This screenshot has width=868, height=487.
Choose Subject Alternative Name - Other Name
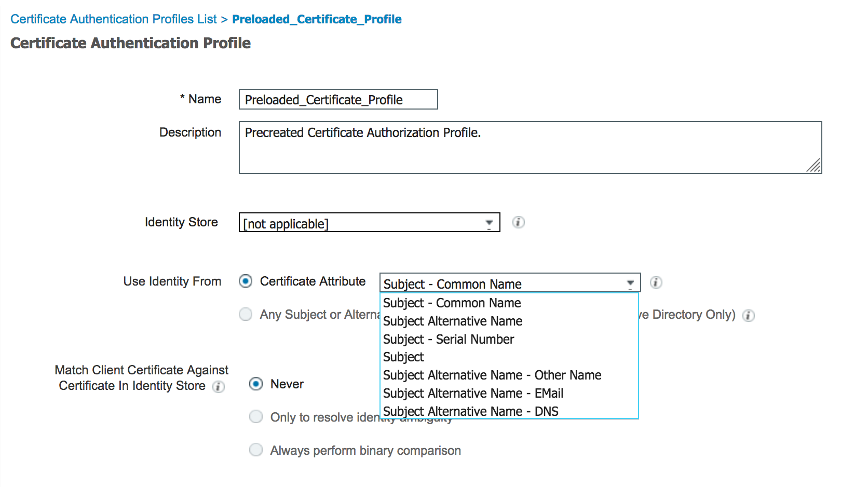tap(492, 375)
